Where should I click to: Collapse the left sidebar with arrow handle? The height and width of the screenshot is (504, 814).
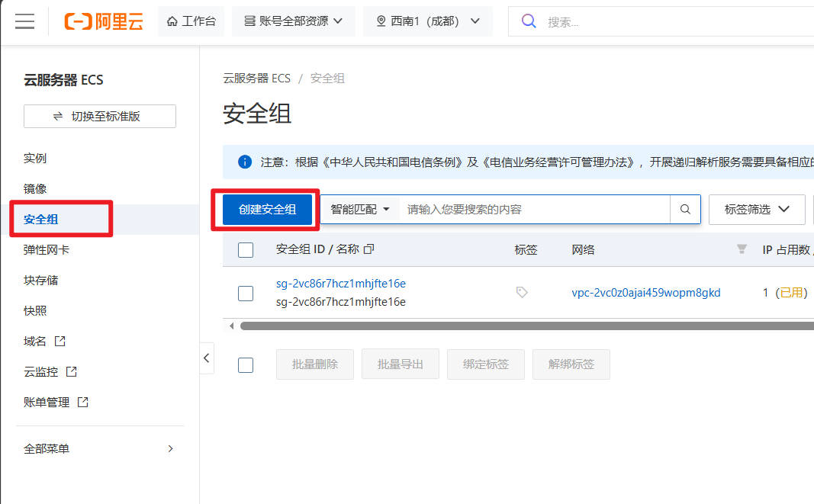point(207,358)
